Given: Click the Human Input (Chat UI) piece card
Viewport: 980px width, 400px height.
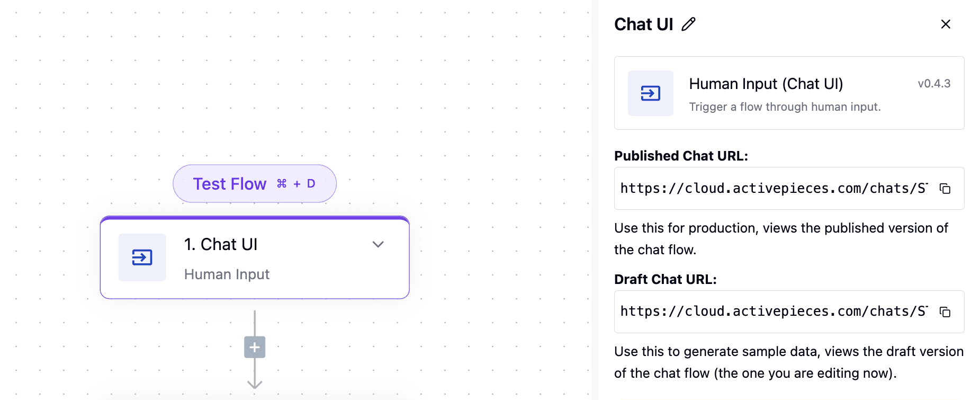Looking at the screenshot, I should pyautogui.click(x=789, y=93).
